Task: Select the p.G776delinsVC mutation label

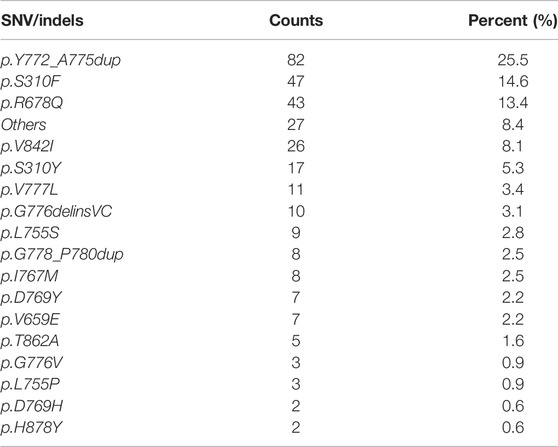Action: point(56,211)
